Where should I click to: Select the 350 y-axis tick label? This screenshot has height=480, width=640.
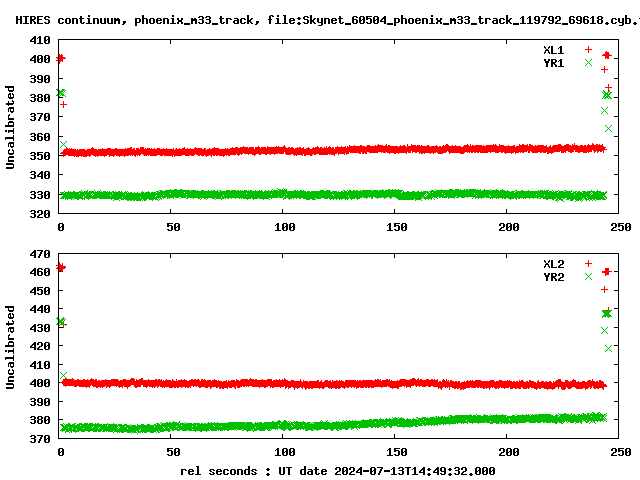tap(40, 156)
